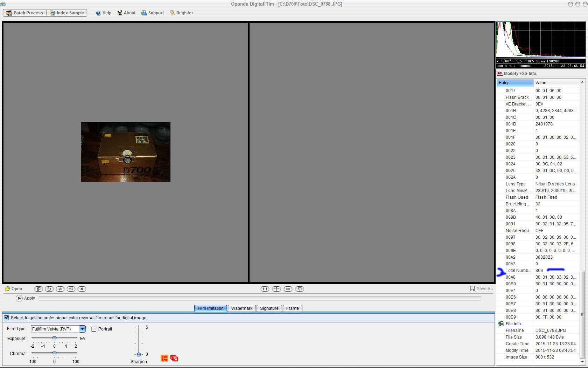This screenshot has height=368, width=588.
Task: Click the Exposure slider handle
Action: click(54, 338)
